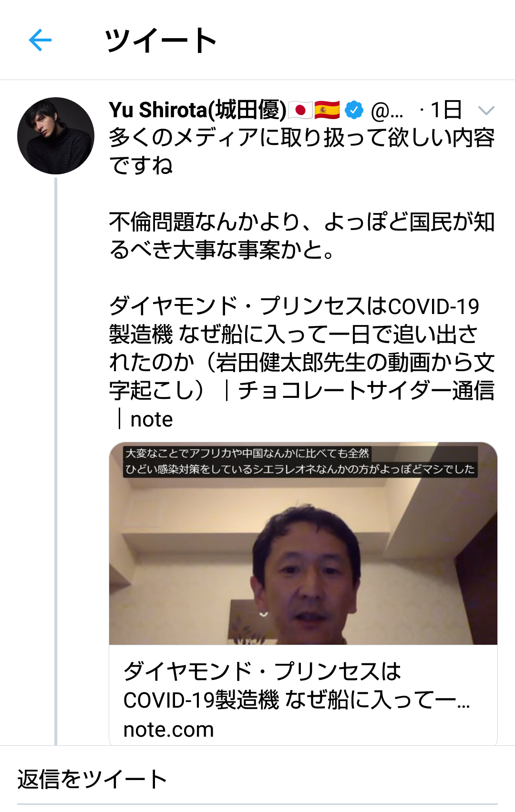
Task: Click the Spain flag emoji
Action: (x=327, y=111)
